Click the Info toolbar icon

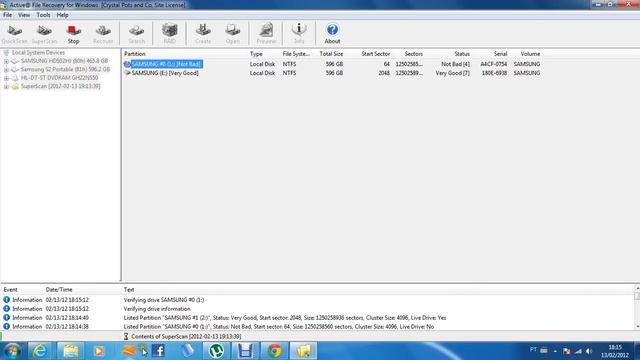click(x=299, y=34)
